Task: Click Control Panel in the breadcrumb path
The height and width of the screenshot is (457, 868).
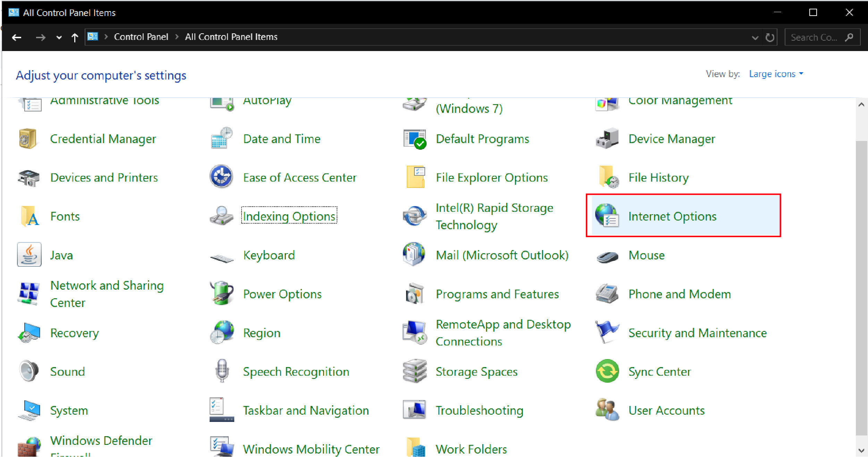Action: pyautogui.click(x=141, y=37)
